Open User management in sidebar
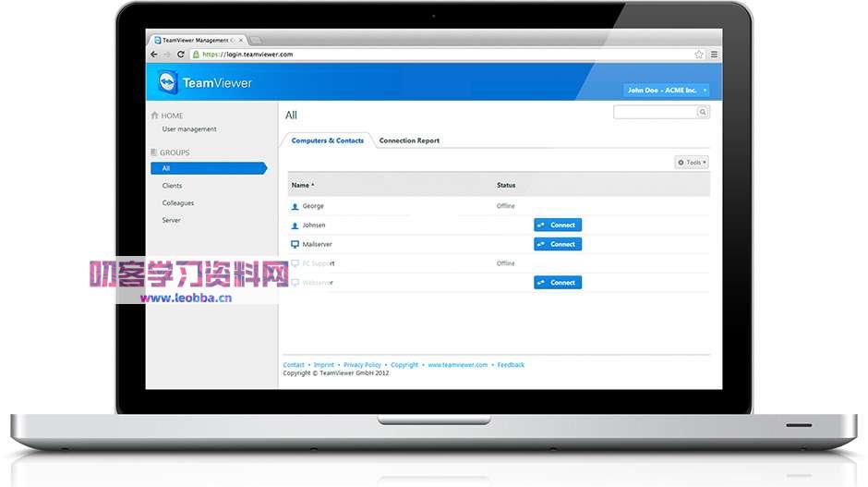This screenshot has height=487, width=868. coord(189,129)
